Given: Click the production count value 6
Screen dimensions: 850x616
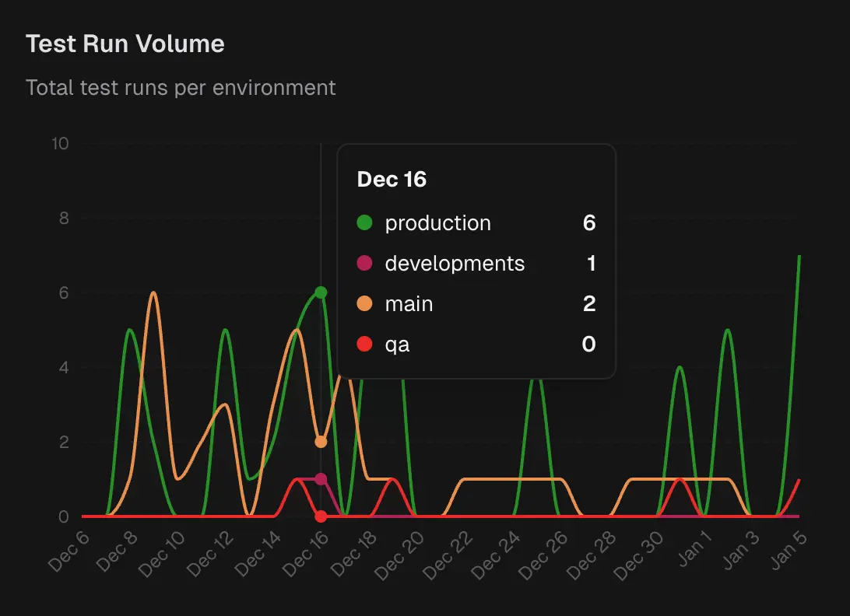Looking at the screenshot, I should [x=591, y=223].
